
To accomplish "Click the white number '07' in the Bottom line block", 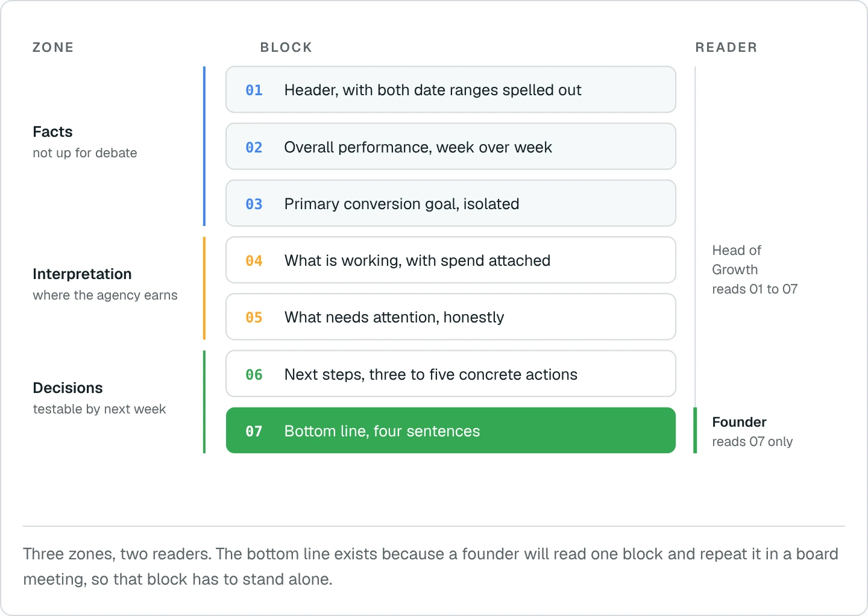I will click(254, 431).
